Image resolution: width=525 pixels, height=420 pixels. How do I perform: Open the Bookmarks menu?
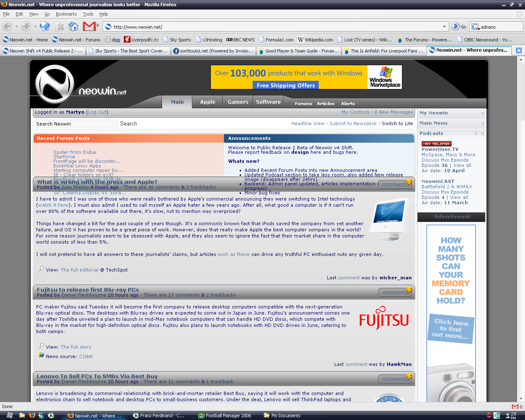click(66, 14)
